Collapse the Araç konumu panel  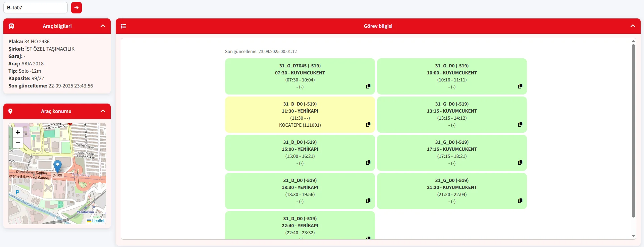pyautogui.click(x=103, y=111)
